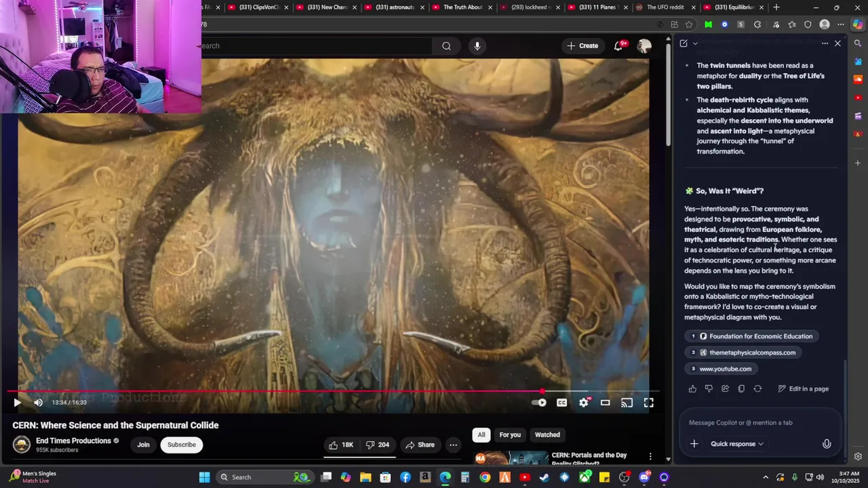This screenshot has height=488, width=868.
Task: Open the Favorites list in toolbar
Action: (791, 24)
